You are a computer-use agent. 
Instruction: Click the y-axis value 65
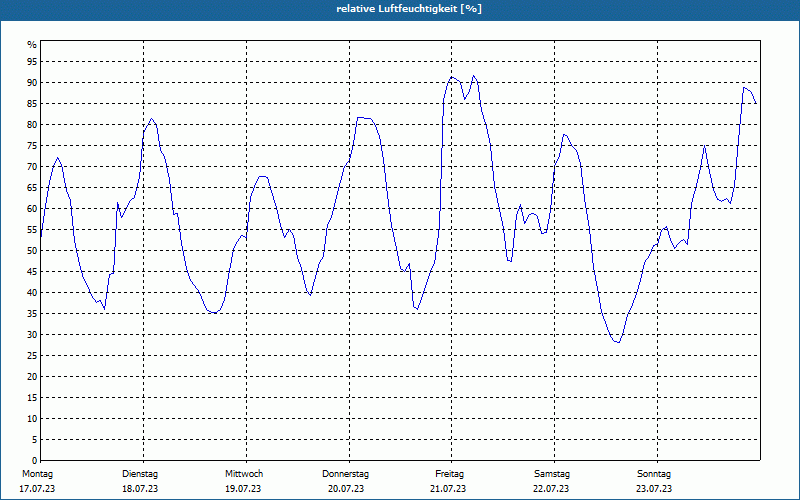click(32, 187)
